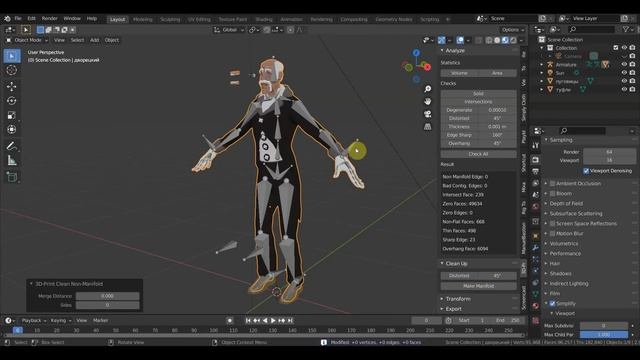This screenshot has height=360, width=640.
Task: Adjust the Merge Distance slider field
Action: click(x=107, y=296)
